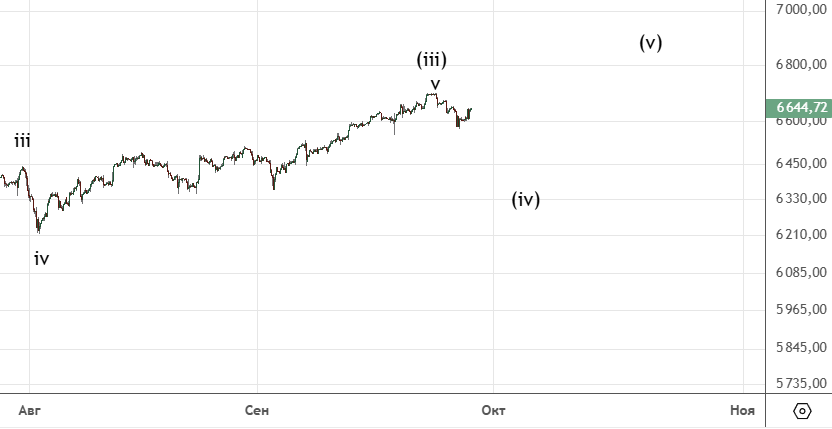Screen dimensions: 832x429
Task: Select the lowercase iv label below August low
Action: click(41, 258)
